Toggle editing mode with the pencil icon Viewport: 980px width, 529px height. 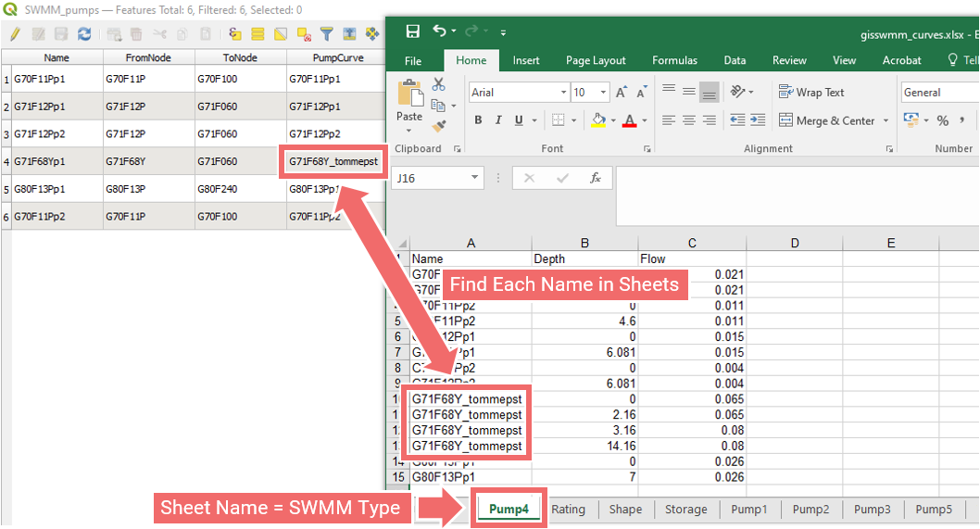[15, 34]
